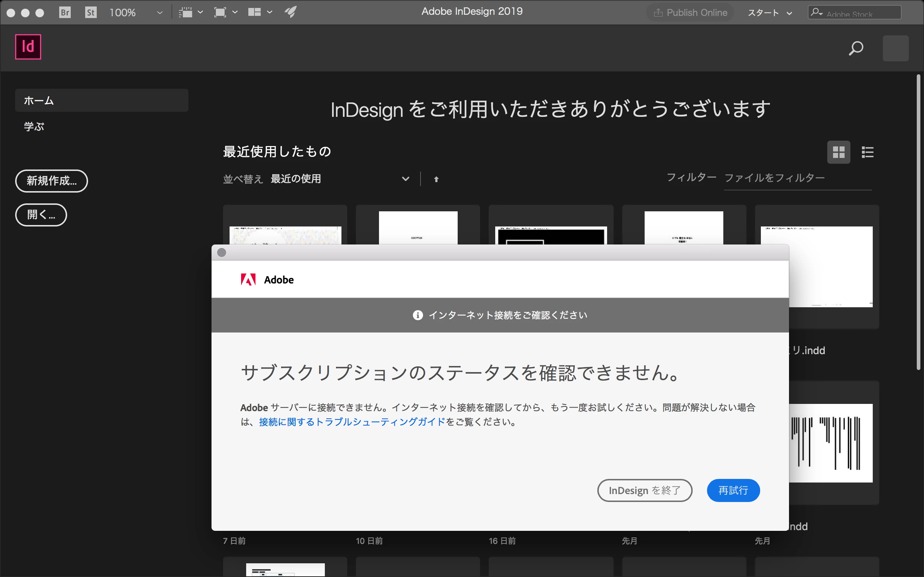Click the InDesign を終了 button

coord(645,490)
